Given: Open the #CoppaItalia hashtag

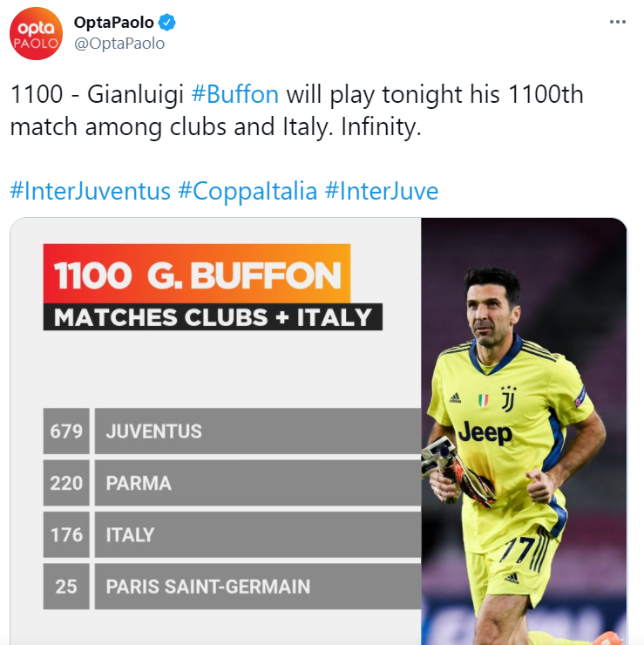Looking at the screenshot, I should tap(247, 191).
